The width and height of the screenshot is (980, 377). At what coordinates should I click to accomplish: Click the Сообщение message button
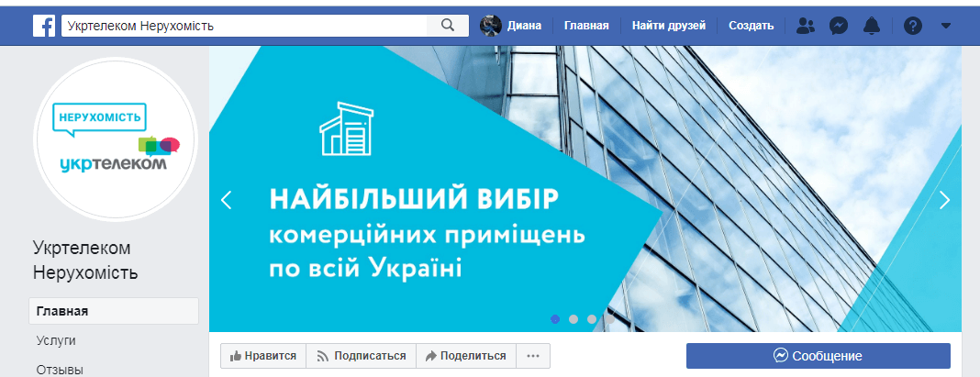click(x=819, y=356)
